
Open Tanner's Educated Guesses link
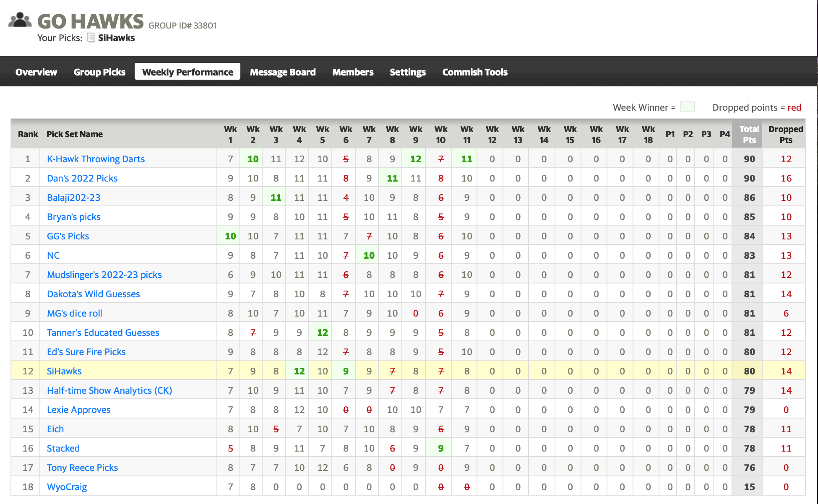point(103,333)
